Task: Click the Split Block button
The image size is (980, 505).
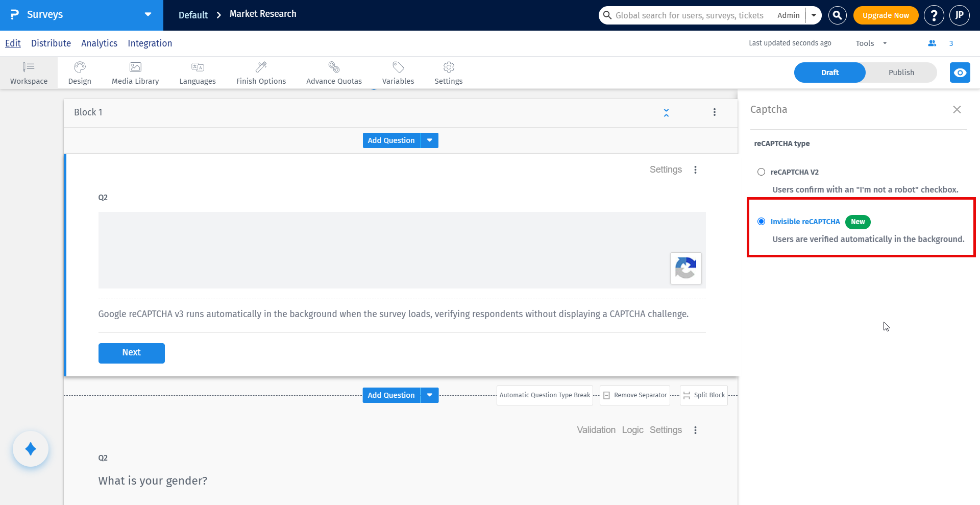Action: point(704,395)
